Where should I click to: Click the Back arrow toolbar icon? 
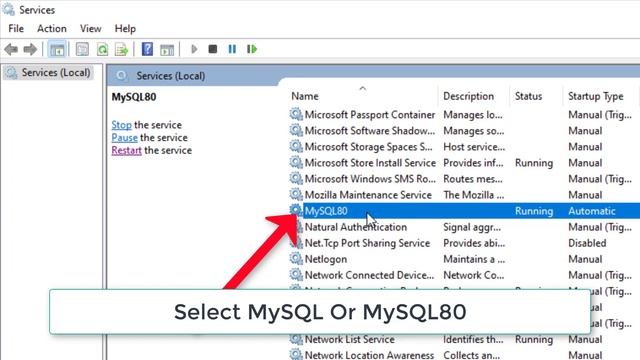[x=11, y=49]
